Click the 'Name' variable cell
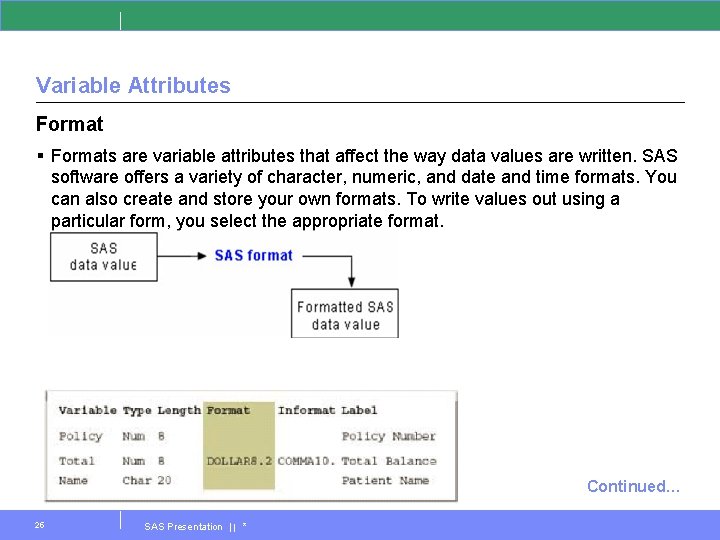 [x=73, y=480]
